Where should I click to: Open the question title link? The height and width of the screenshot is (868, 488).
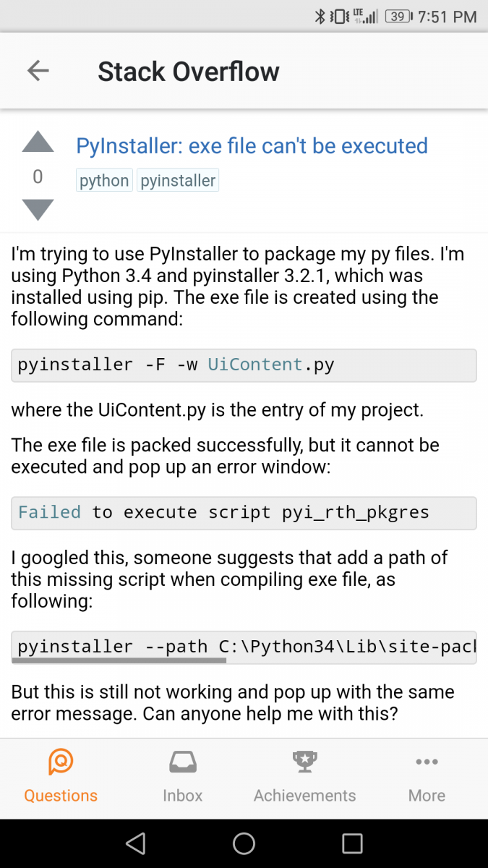point(252,146)
